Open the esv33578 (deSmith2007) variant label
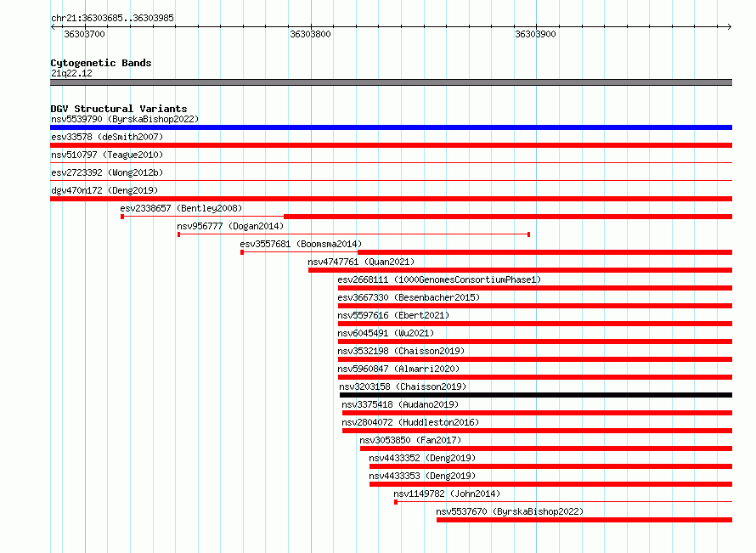Image resolution: width=756 pixels, height=553 pixels. 107,137
